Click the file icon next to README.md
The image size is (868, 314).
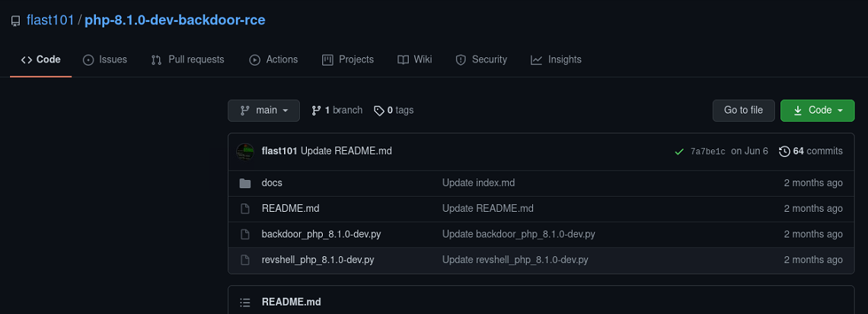pyautogui.click(x=244, y=209)
